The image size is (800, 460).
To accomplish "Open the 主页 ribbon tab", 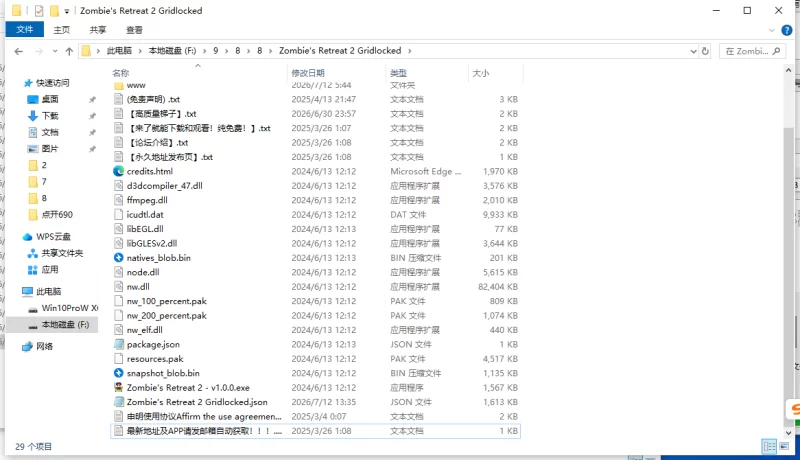I will click(62, 30).
